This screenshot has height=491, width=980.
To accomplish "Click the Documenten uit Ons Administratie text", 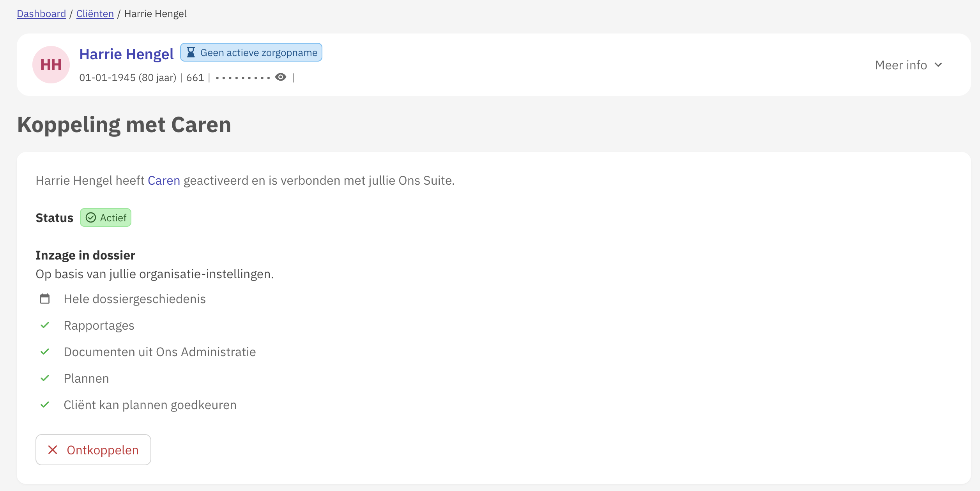I will [160, 352].
